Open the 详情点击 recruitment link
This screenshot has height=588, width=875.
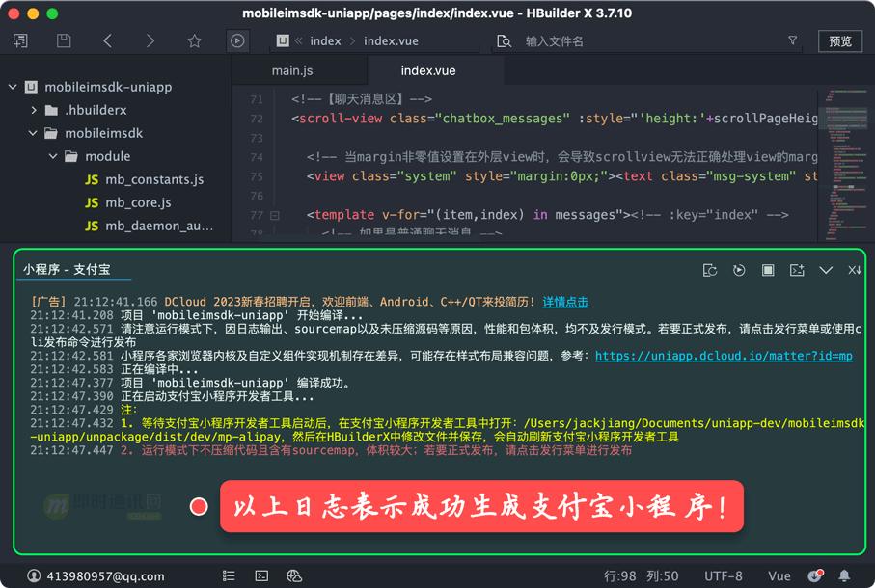[565, 299]
